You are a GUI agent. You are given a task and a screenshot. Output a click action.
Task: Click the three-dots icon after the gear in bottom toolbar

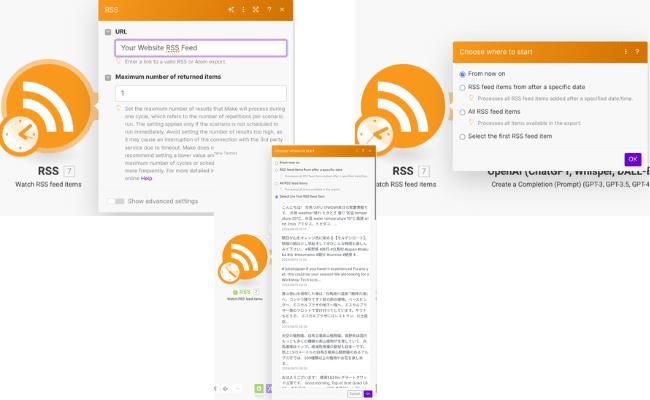click(237, 389)
